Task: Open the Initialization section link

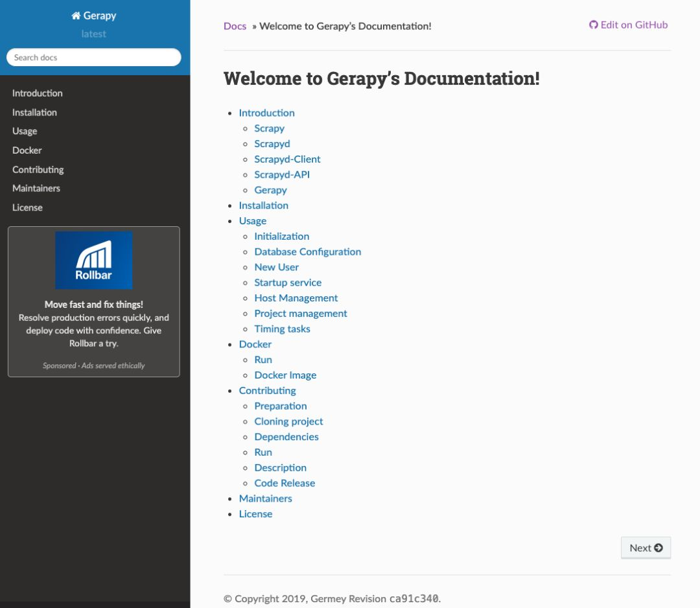Action: pyautogui.click(x=282, y=236)
